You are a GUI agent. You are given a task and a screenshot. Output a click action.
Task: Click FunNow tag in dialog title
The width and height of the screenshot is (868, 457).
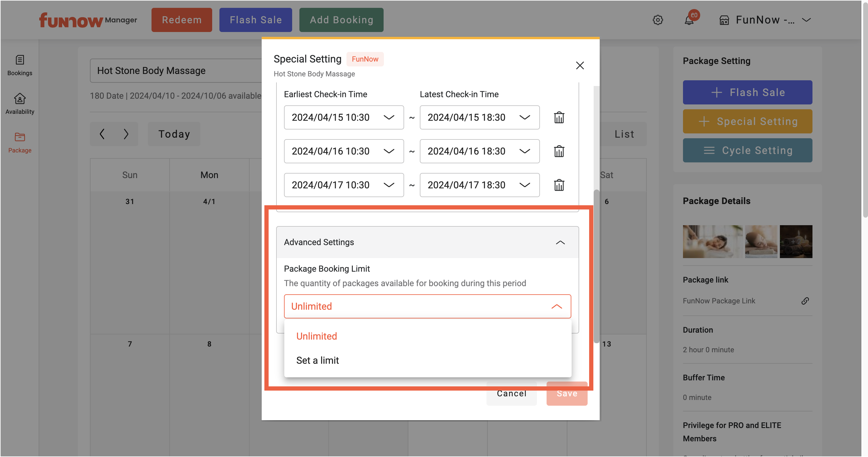point(365,59)
